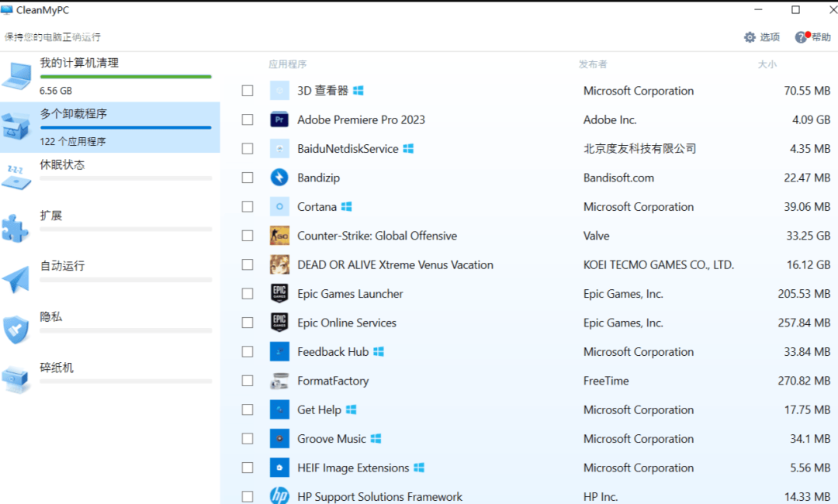Click the HEIF Image Extensions icon
This screenshot has width=838, height=504.
pos(279,467)
